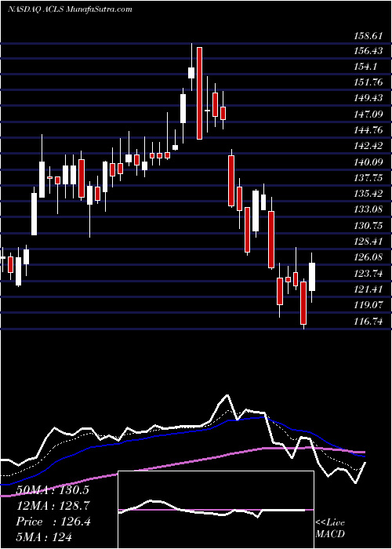Select the 151.76 price level label
Viewport: 392px width, 549px height.
coord(369,82)
